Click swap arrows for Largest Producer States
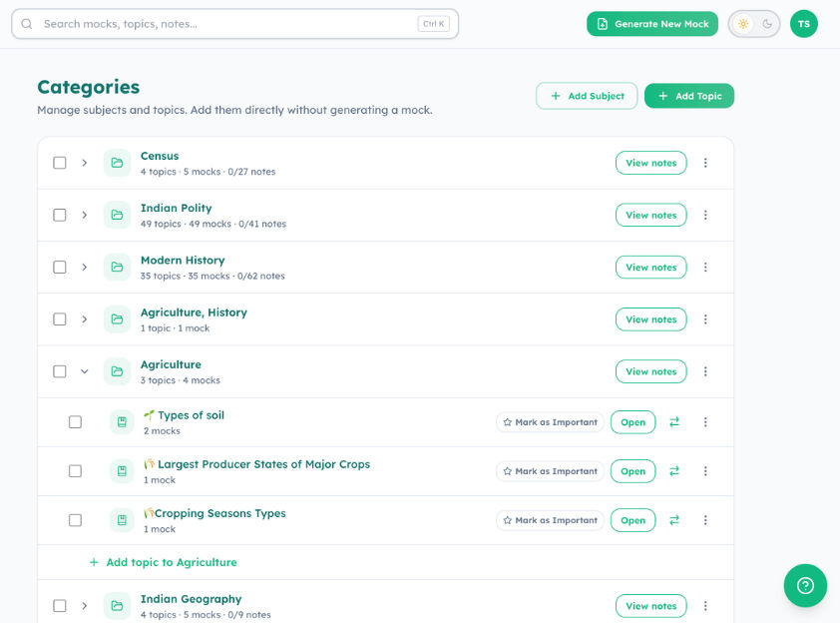 (674, 471)
